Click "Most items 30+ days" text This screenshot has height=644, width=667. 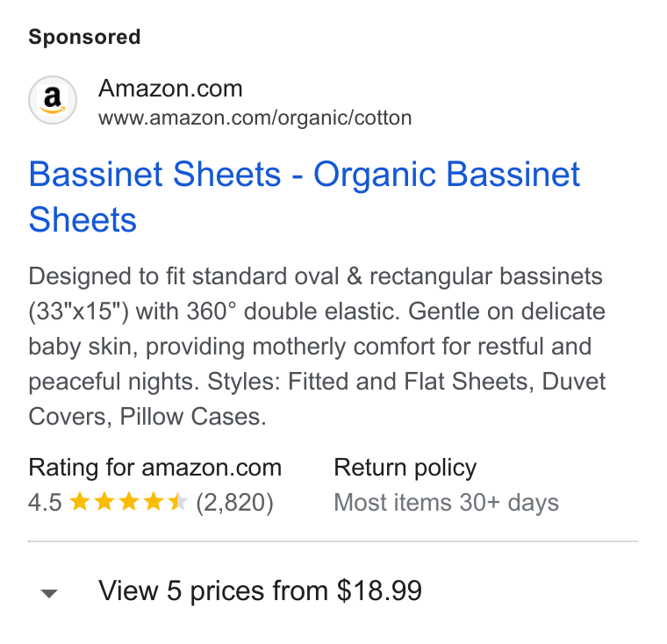tap(446, 503)
